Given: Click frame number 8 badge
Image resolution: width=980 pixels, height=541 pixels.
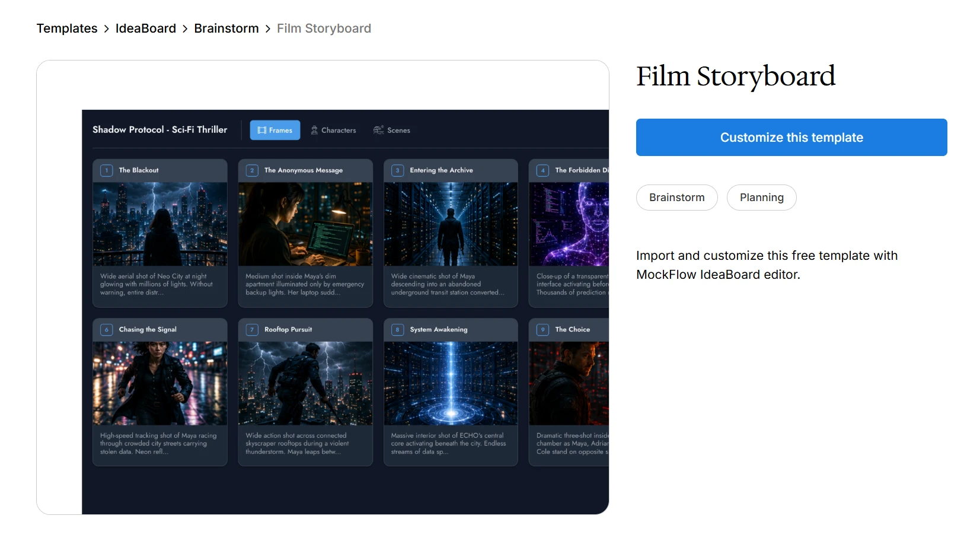Looking at the screenshot, I should (397, 330).
